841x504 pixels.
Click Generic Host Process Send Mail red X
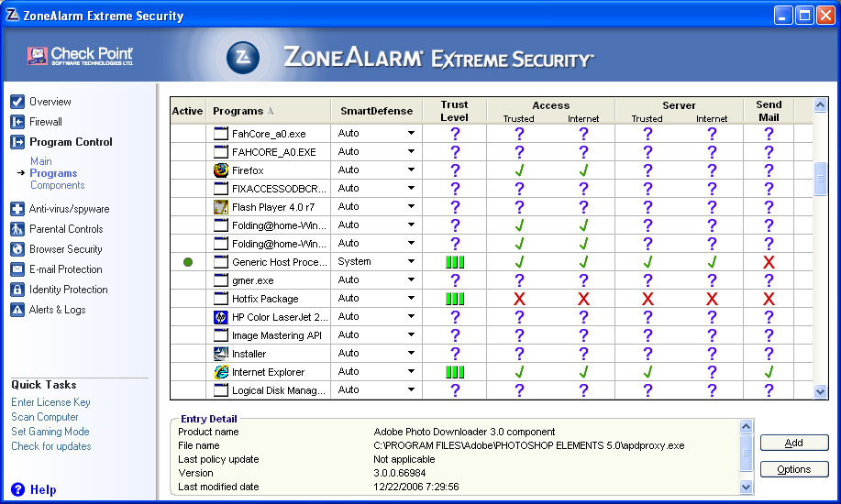pyautogui.click(x=769, y=262)
